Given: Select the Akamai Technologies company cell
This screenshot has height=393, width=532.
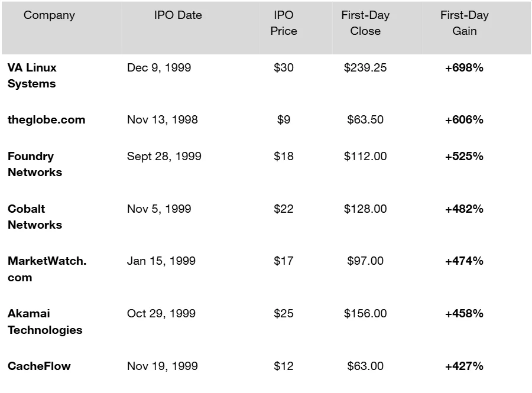Looking at the screenshot, I should [45, 321].
